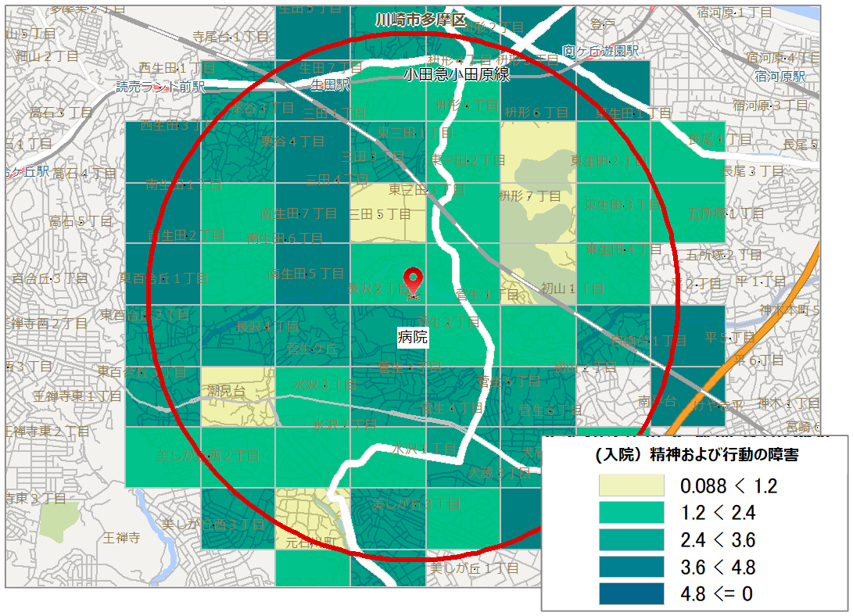853x616 pixels.
Task: Click the 平6丁目 area label
Action: click(x=759, y=360)
